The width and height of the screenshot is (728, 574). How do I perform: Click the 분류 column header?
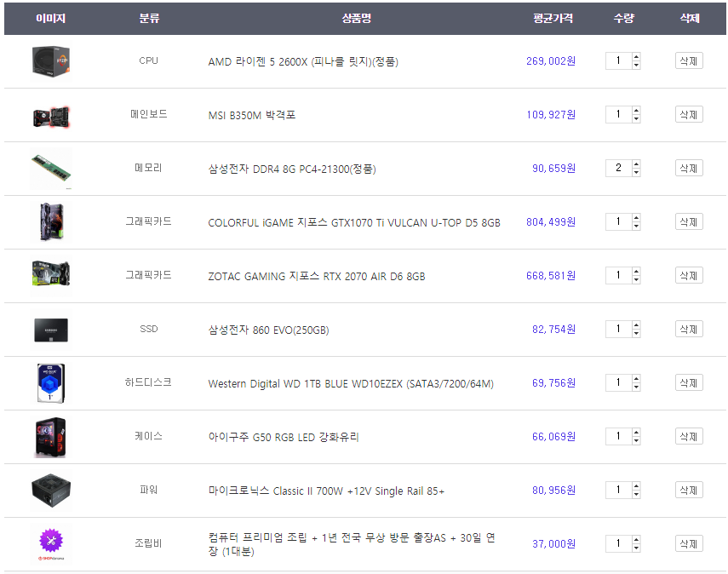pyautogui.click(x=150, y=18)
